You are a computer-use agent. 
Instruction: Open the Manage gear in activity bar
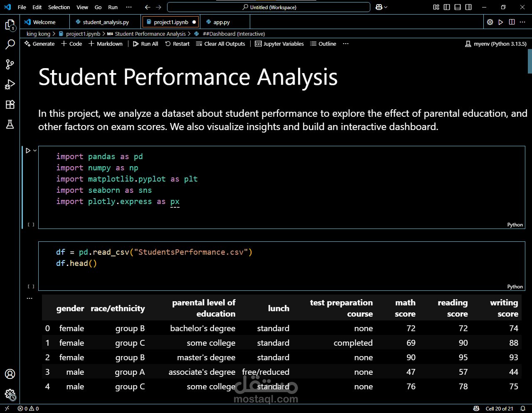(x=10, y=394)
